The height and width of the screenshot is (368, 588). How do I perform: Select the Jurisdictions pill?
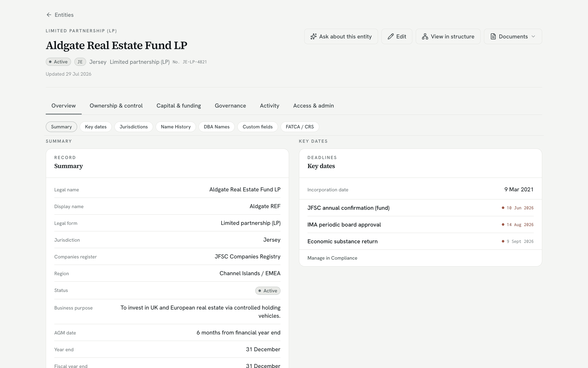[134, 127]
